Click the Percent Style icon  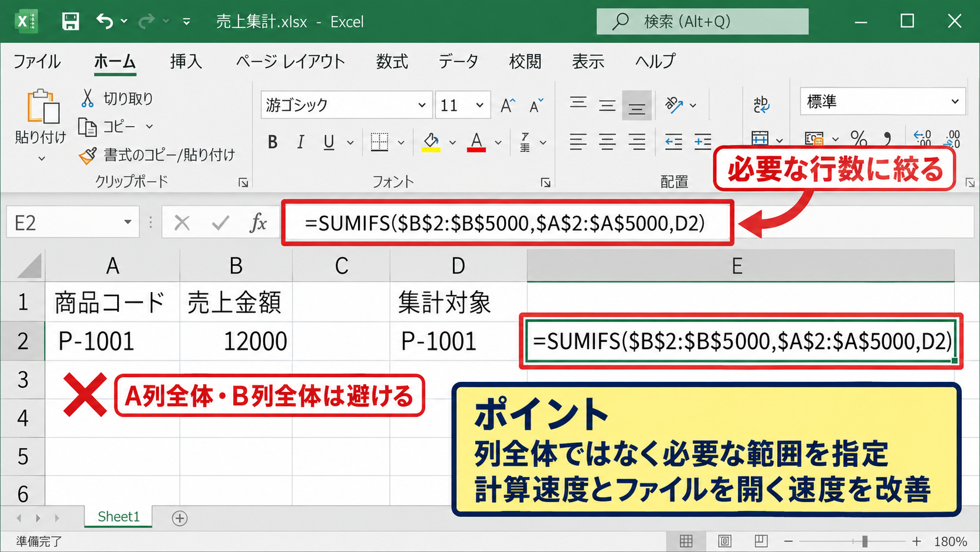pos(859,139)
